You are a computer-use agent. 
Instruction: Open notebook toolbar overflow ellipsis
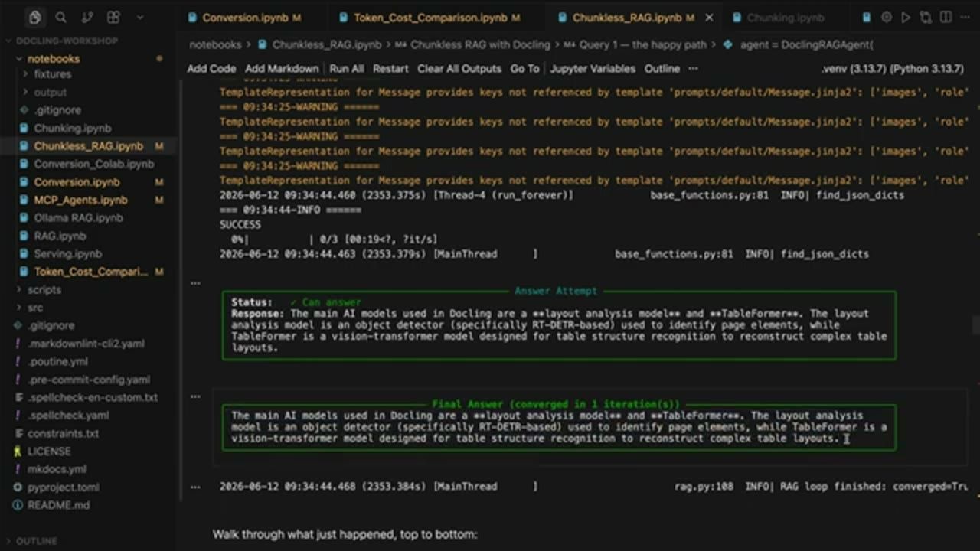point(693,69)
